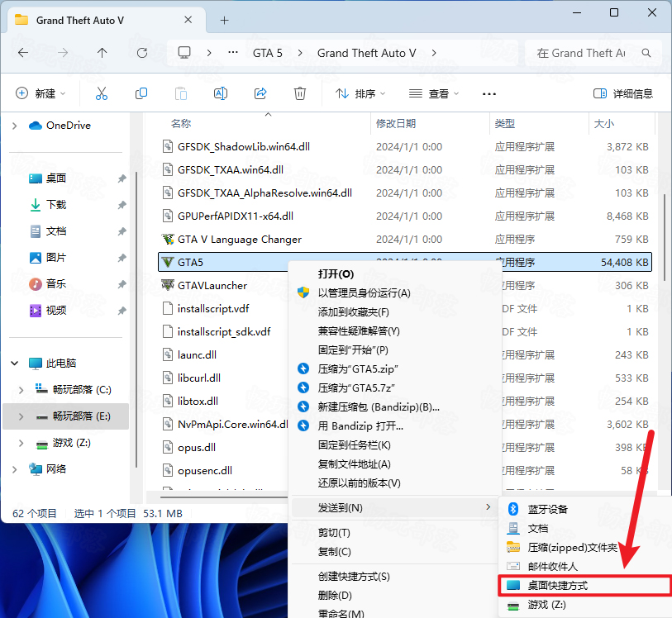Screen dimensions: 672x618
Task: Open the 排序 Sort dropdown
Action: tap(360, 93)
